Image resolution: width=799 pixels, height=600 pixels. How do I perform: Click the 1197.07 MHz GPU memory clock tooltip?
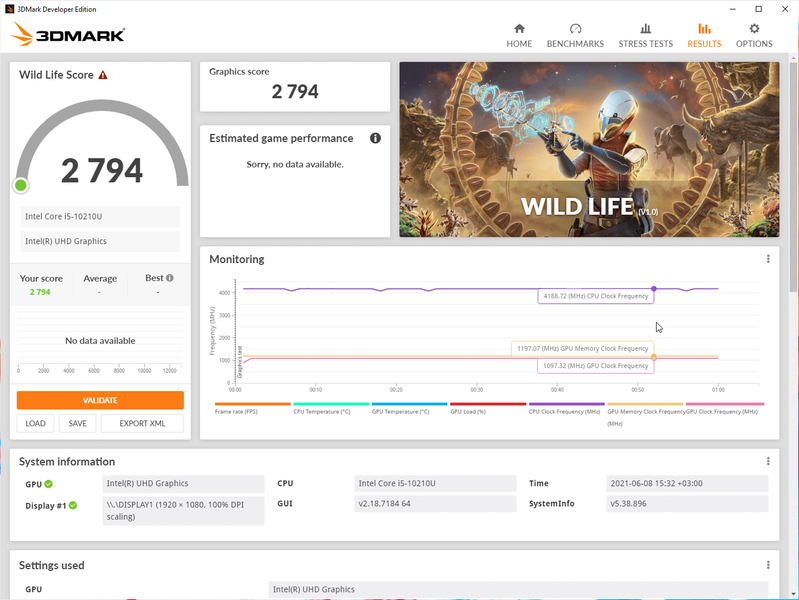(582, 349)
